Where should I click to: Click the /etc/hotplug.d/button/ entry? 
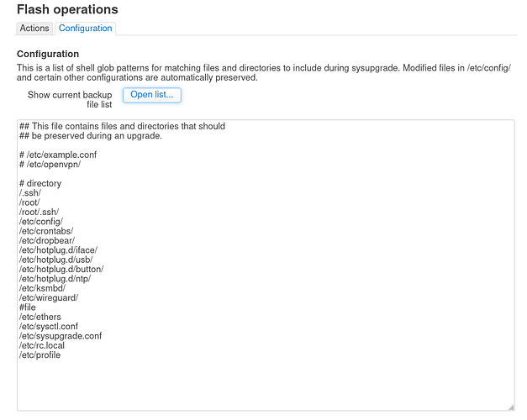click(x=61, y=269)
